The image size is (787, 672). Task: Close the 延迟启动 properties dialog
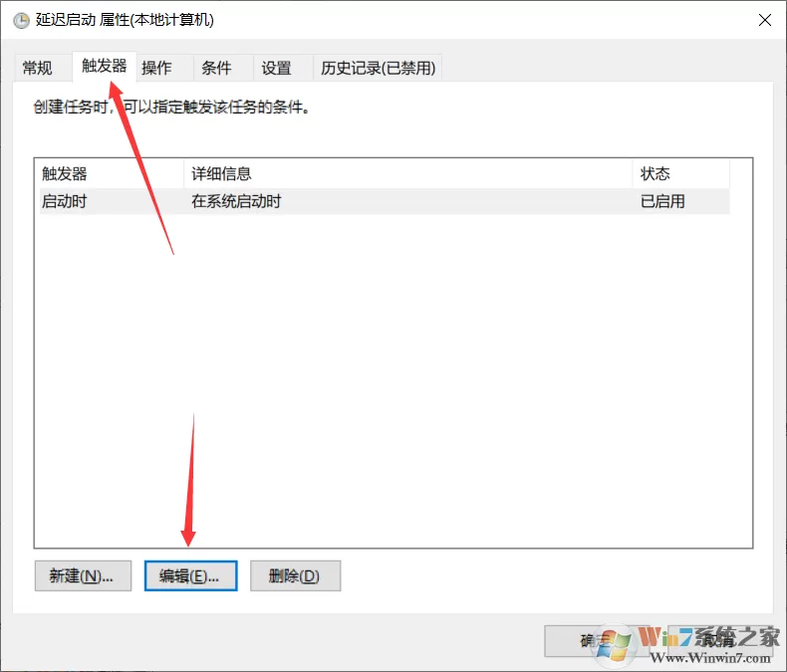point(764,20)
